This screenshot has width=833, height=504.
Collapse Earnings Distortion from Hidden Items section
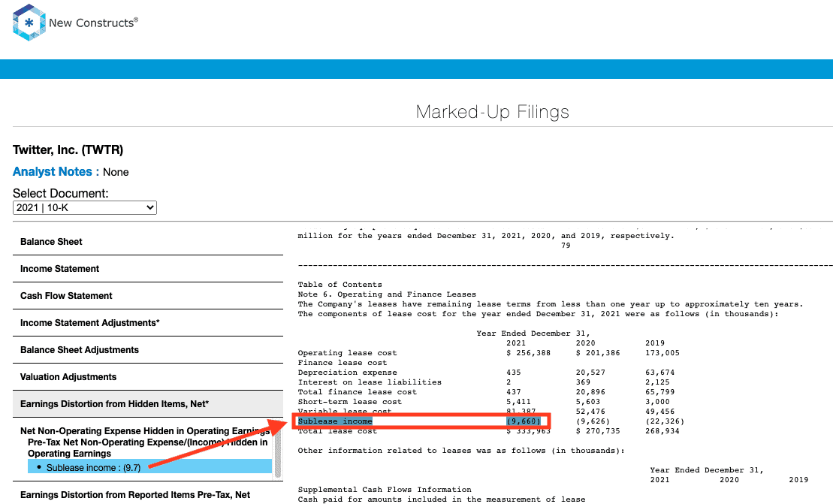pyautogui.click(x=148, y=404)
